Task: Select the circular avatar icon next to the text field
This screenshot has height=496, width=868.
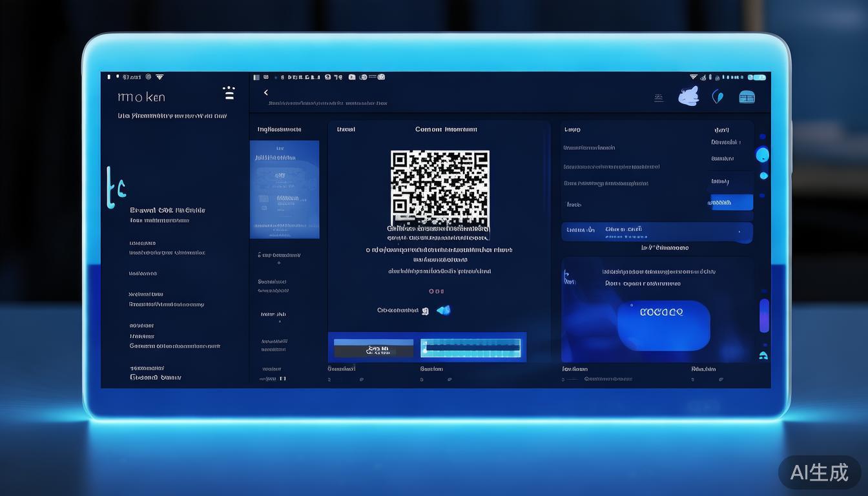Action: [x=763, y=155]
